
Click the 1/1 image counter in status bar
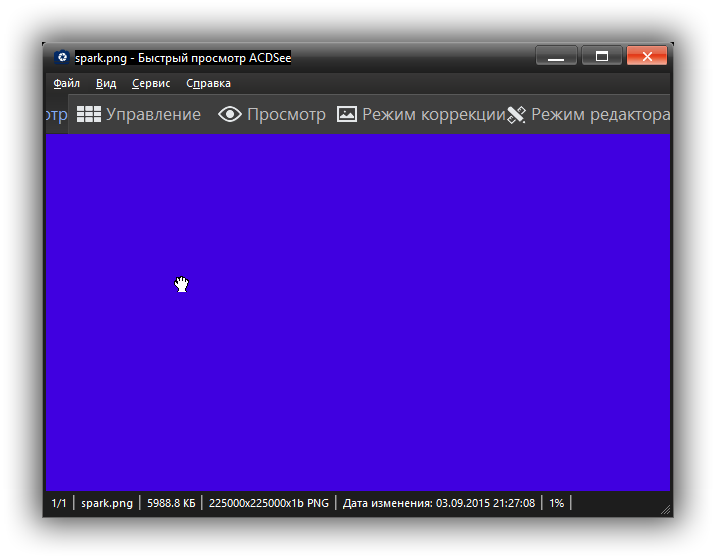click(59, 503)
